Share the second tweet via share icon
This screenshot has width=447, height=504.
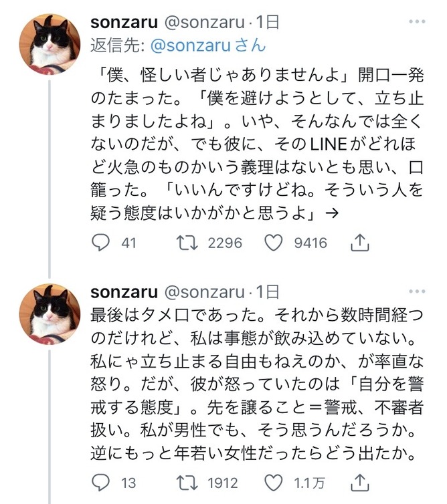click(359, 481)
